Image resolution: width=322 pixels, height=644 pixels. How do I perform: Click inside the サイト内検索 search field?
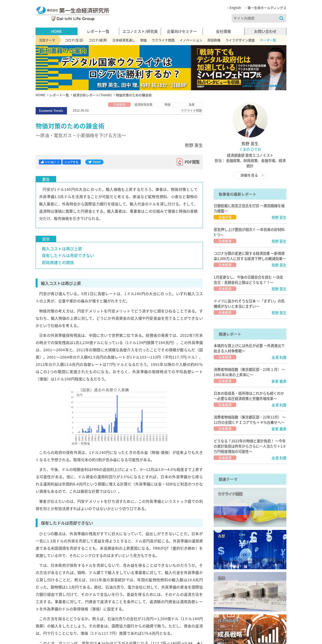tap(255, 18)
